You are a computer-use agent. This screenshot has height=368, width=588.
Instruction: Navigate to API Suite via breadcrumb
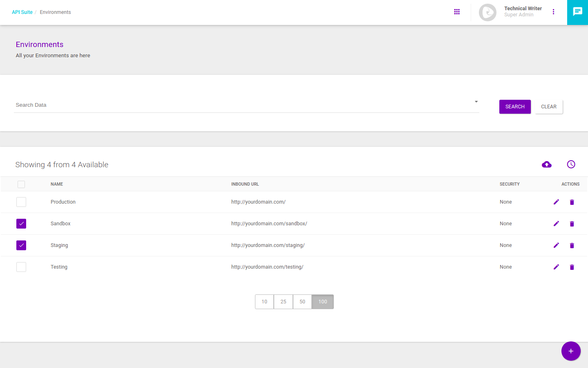coord(22,12)
